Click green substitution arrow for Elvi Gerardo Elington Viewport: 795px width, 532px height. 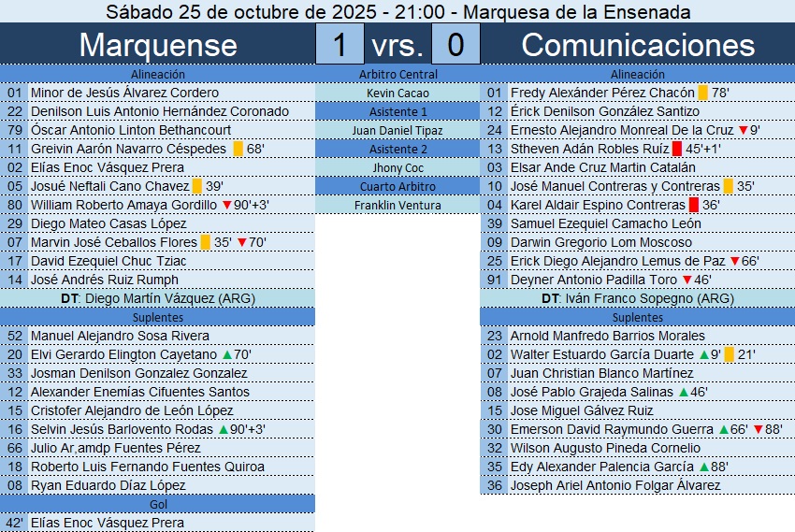point(227,354)
